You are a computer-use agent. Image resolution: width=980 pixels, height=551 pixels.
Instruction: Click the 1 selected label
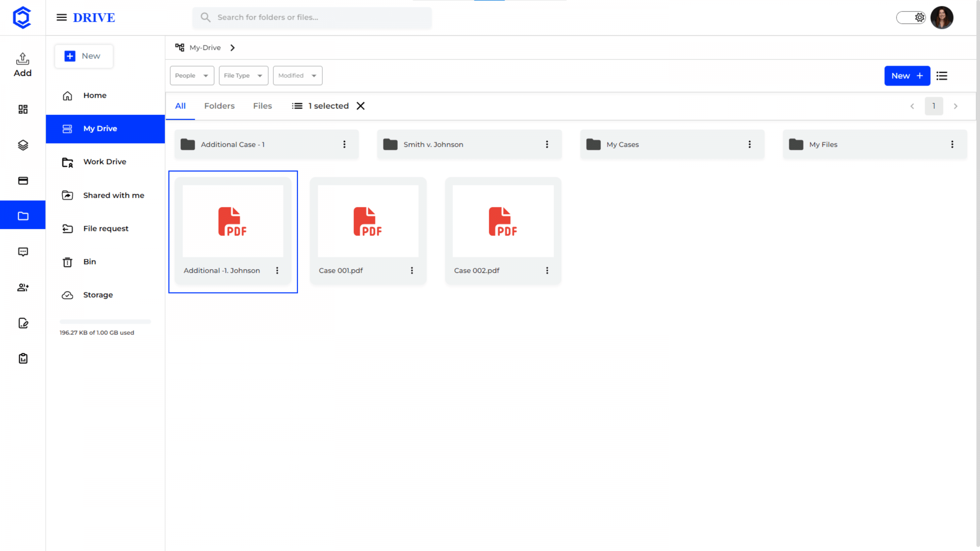328,106
